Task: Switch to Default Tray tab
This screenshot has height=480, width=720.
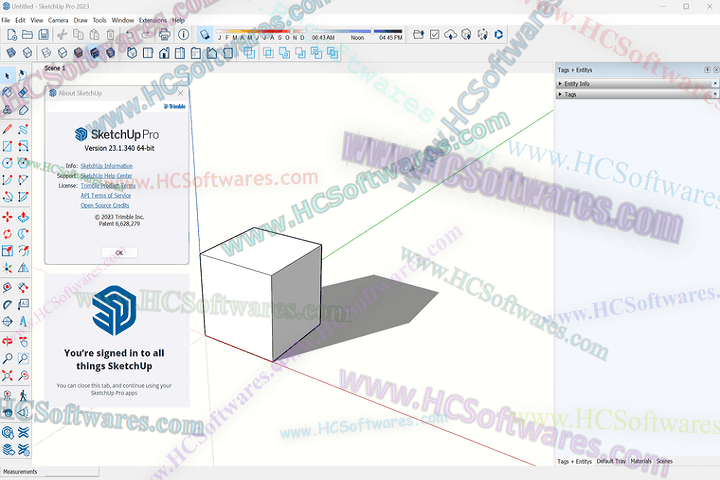Action: pos(611,461)
